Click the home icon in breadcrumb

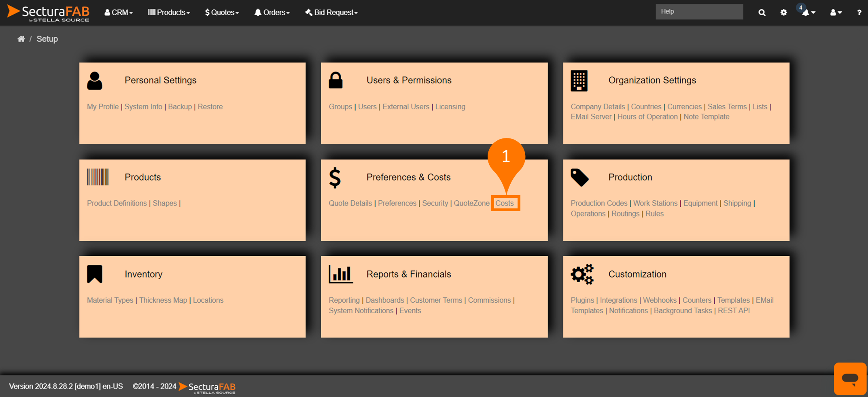(21, 39)
